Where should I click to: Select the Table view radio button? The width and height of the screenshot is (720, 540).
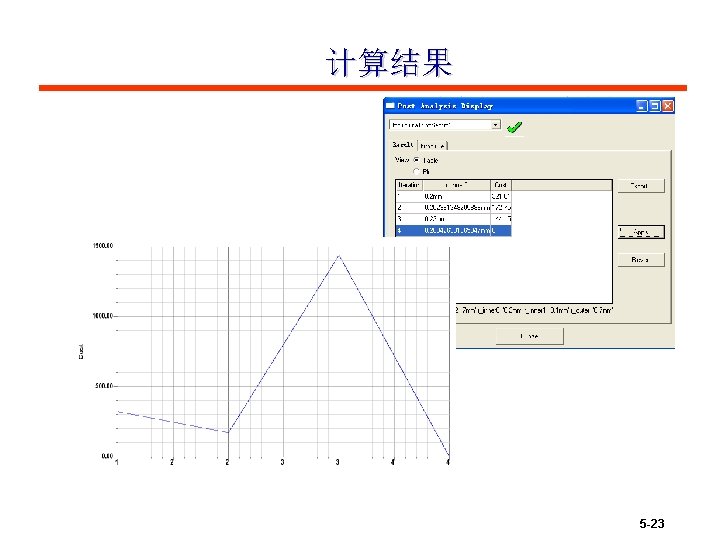(416, 160)
